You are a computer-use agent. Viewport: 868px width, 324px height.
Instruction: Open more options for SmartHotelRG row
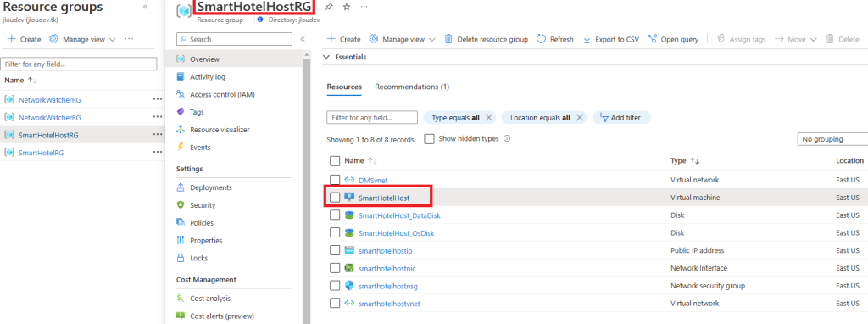[158, 153]
